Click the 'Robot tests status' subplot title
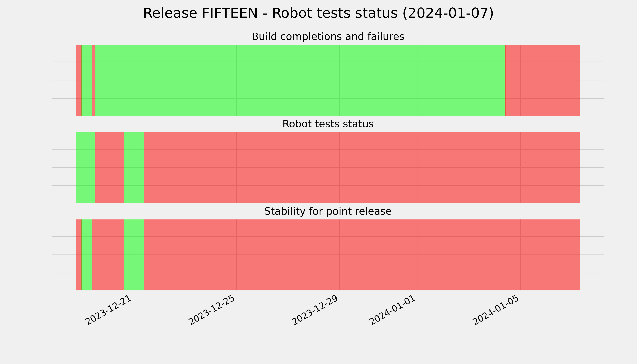The width and height of the screenshot is (637, 364). (328, 124)
